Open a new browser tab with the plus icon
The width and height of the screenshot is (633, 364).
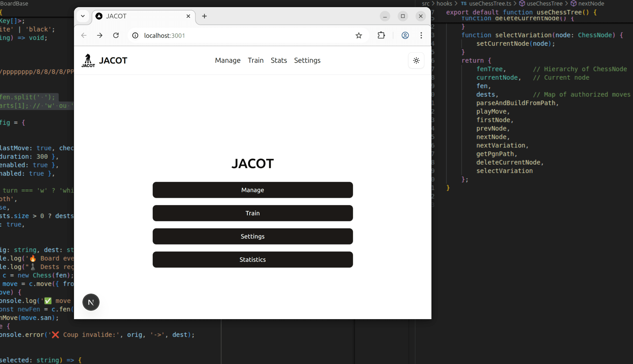tap(204, 16)
